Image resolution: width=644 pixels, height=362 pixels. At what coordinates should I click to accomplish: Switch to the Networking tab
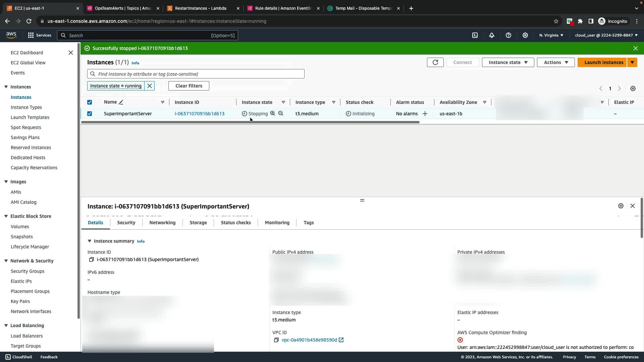click(x=162, y=223)
